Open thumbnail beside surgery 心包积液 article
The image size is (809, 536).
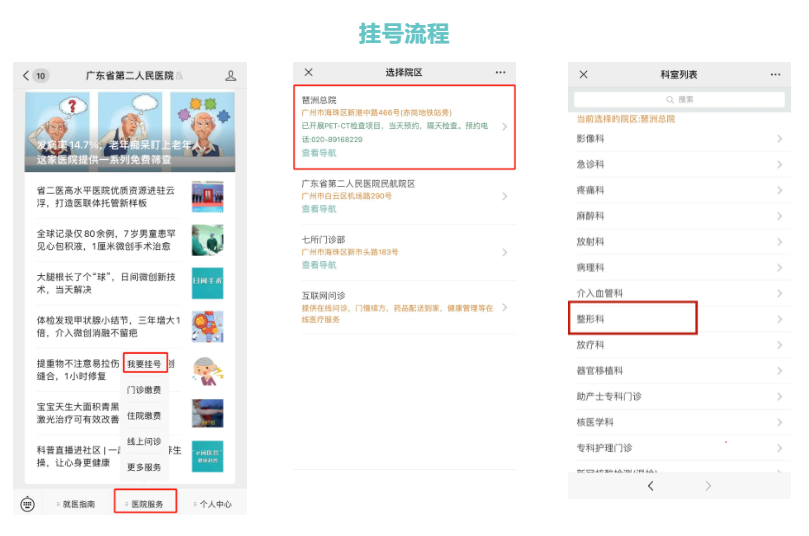(x=207, y=240)
